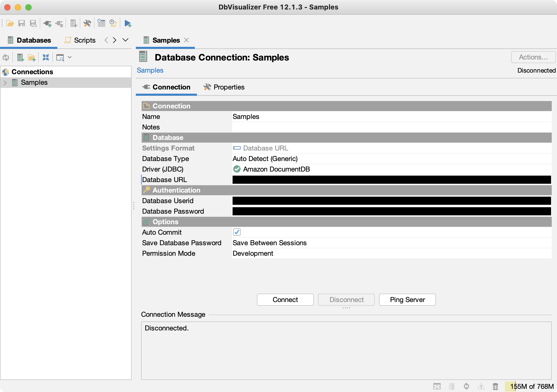Image resolution: width=557 pixels, height=392 pixels.
Task: Click the collapse all tree nodes icon
Action: pos(46,57)
